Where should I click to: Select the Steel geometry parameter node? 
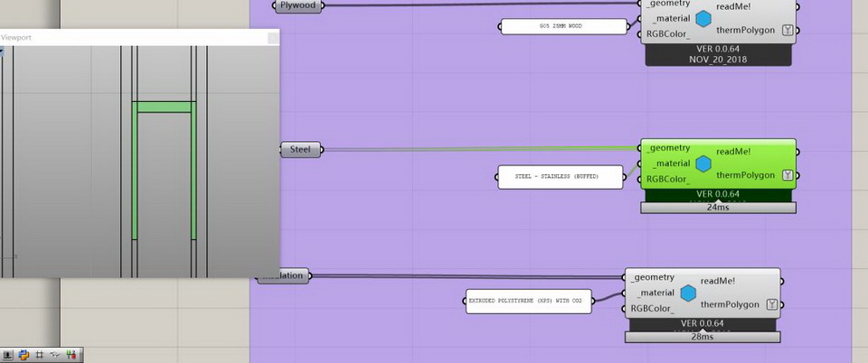299,150
